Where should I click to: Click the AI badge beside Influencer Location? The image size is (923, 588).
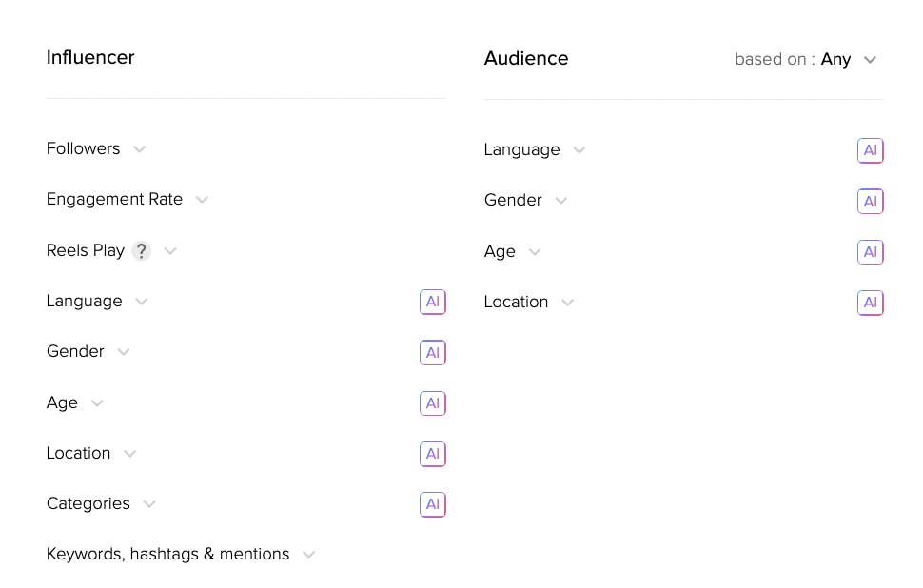point(432,453)
